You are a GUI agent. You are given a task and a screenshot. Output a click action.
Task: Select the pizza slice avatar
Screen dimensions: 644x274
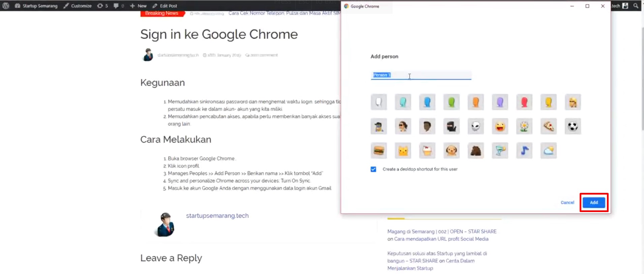click(549, 126)
